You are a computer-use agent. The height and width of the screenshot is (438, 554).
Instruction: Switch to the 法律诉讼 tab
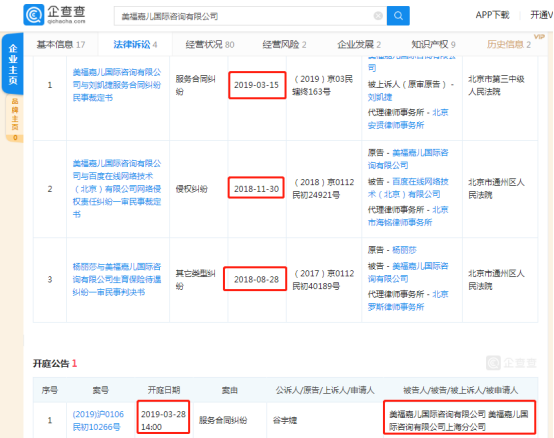pyautogui.click(x=135, y=45)
